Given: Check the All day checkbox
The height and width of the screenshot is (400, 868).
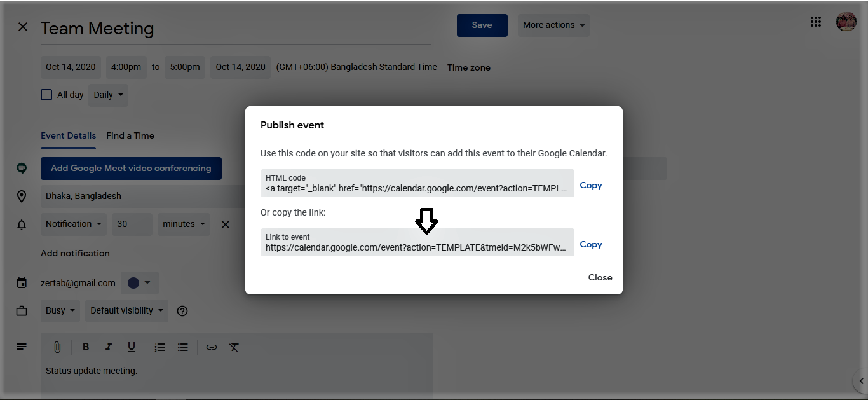Looking at the screenshot, I should point(46,95).
